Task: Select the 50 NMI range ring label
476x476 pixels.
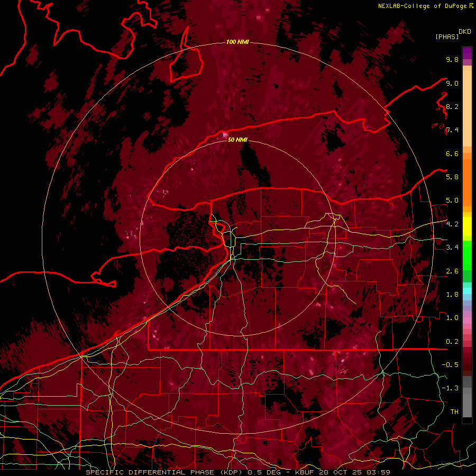Action: (x=237, y=140)
